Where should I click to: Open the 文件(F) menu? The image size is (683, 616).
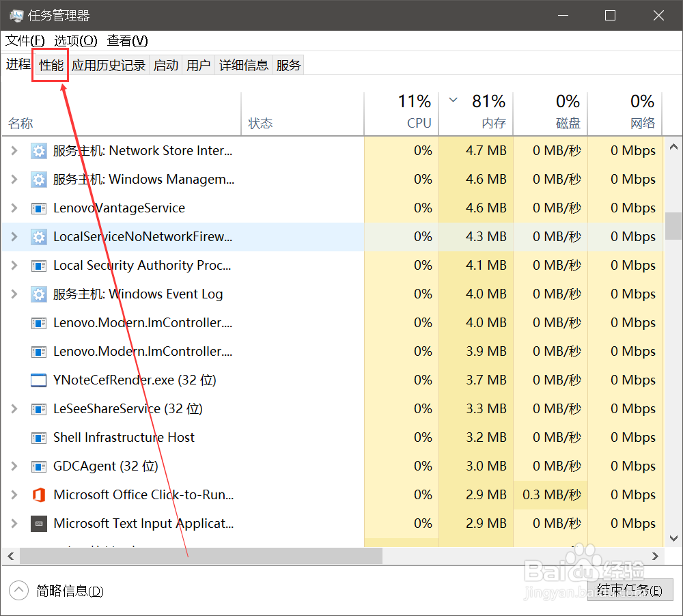(x=25, y=41)
